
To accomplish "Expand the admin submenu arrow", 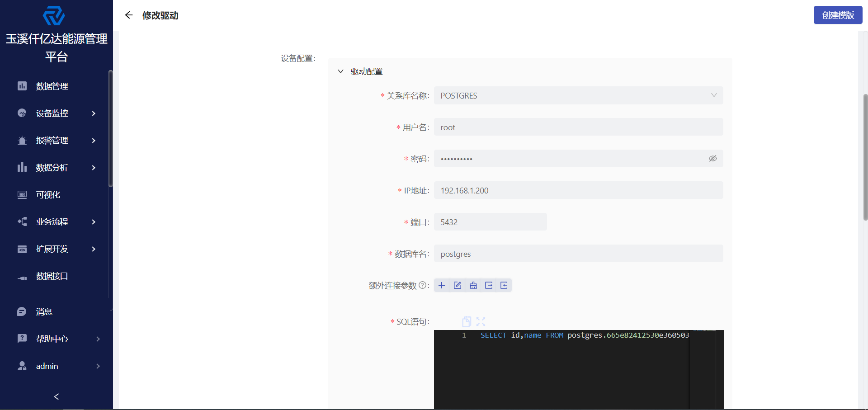I will point(98,366).
